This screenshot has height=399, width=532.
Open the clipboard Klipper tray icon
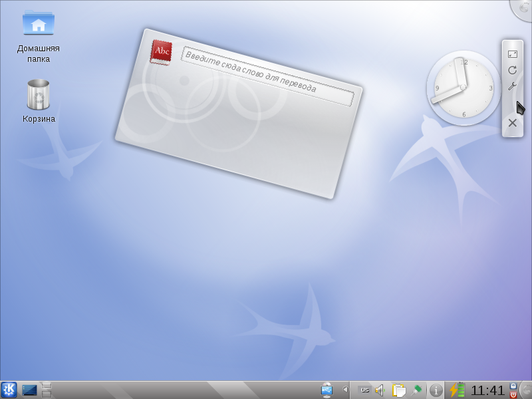point(399,390)
